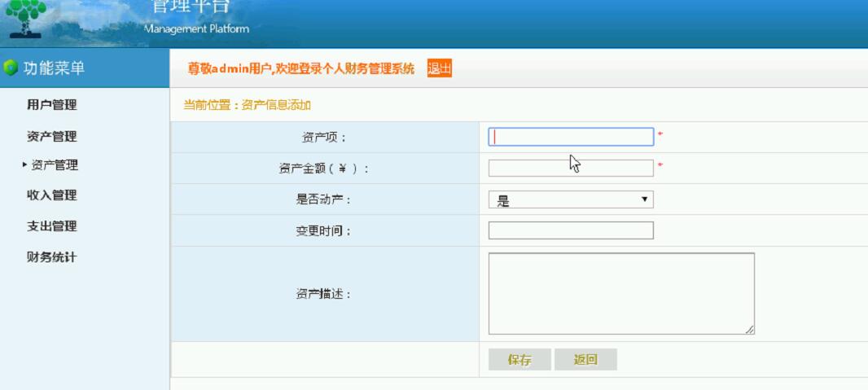Click the green cube icon beside 功能菜单
The height and width of the screenshot is (390, 868).
click(x=10, y=68)
